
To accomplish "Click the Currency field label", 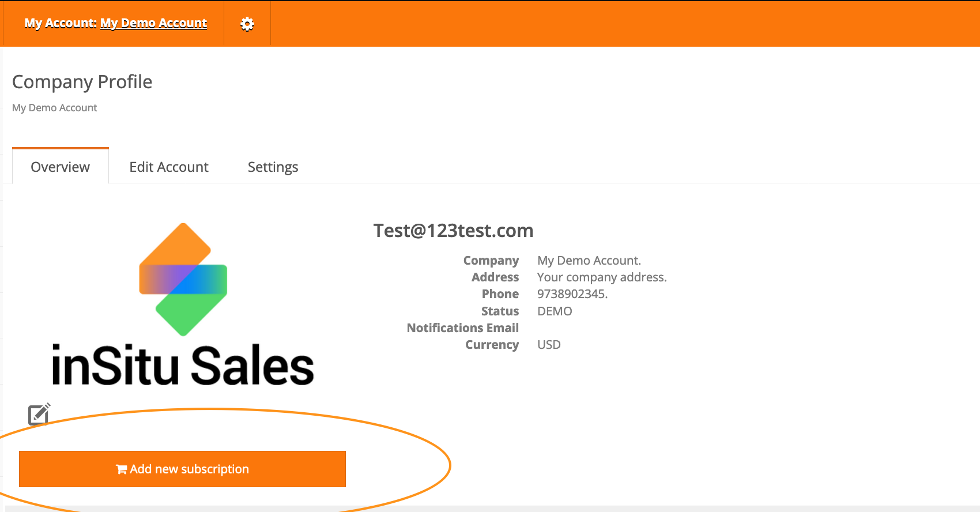I will [x=492, y=345].
